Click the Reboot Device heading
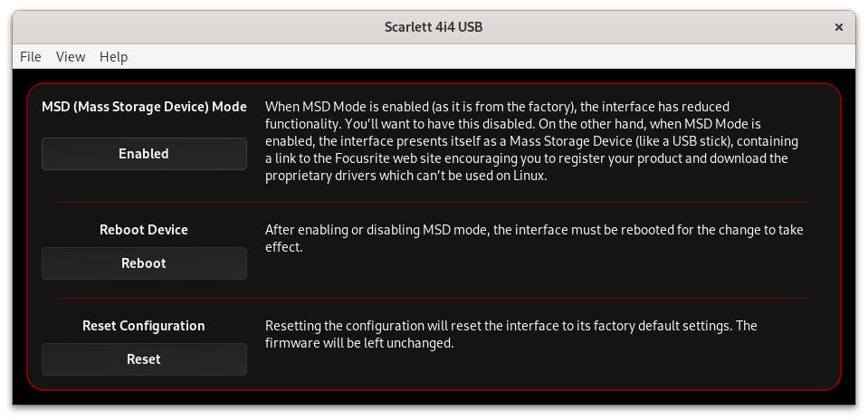 pos(144,230)
